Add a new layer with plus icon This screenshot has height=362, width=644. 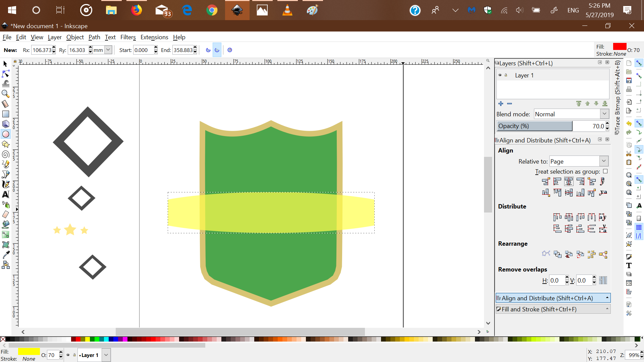point(501,104)
